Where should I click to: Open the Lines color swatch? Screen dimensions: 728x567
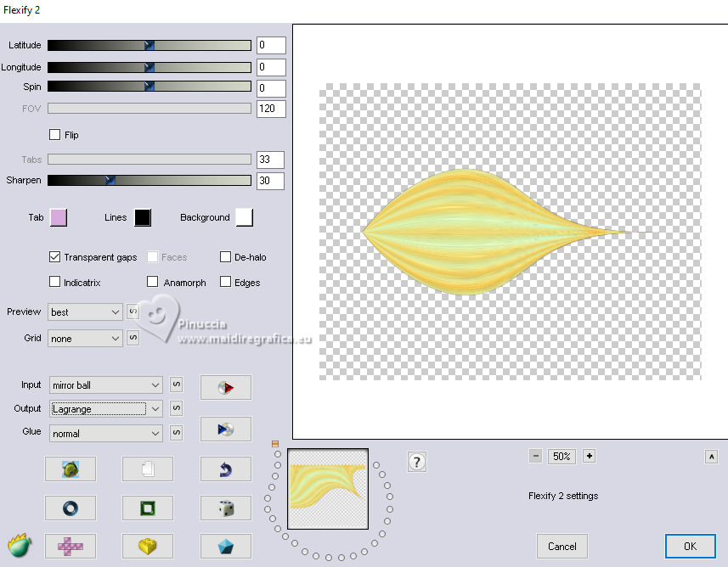143,217
